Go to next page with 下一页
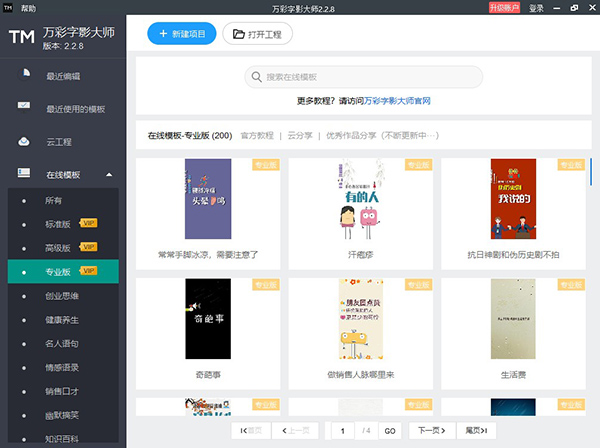 [x=432, y=430]
